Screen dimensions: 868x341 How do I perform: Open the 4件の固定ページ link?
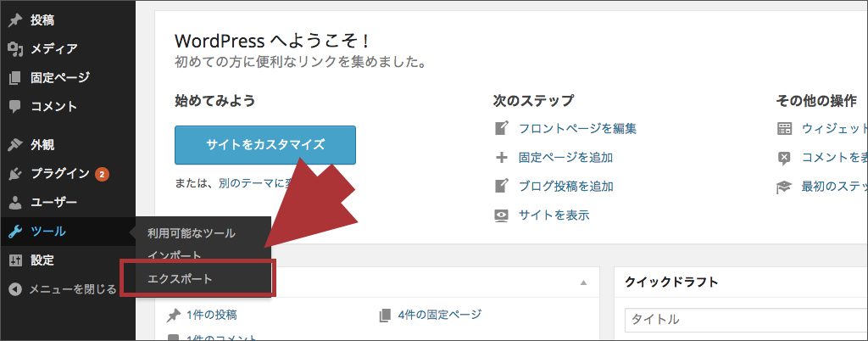coord(440,315)
